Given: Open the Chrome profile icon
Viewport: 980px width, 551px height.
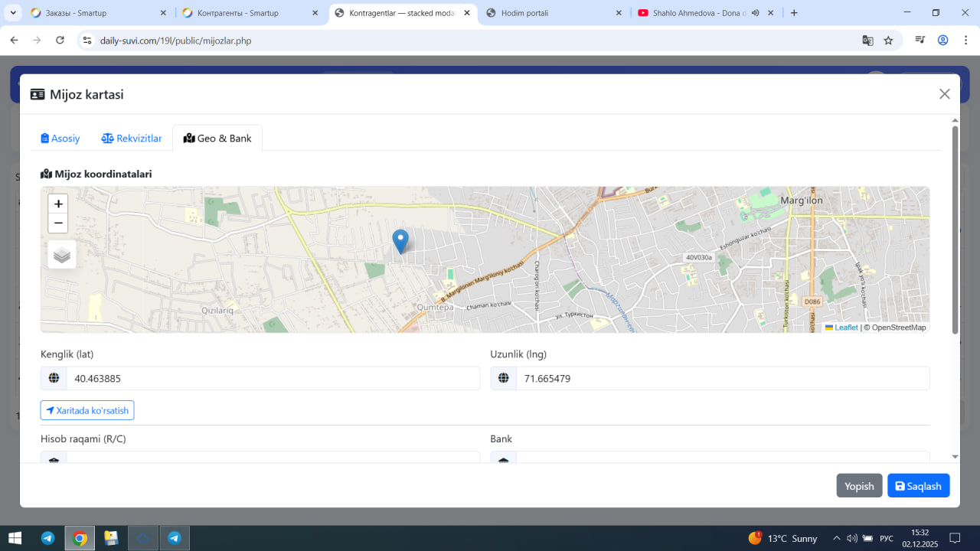Looking at the screenshot, I should coord(943,41).
